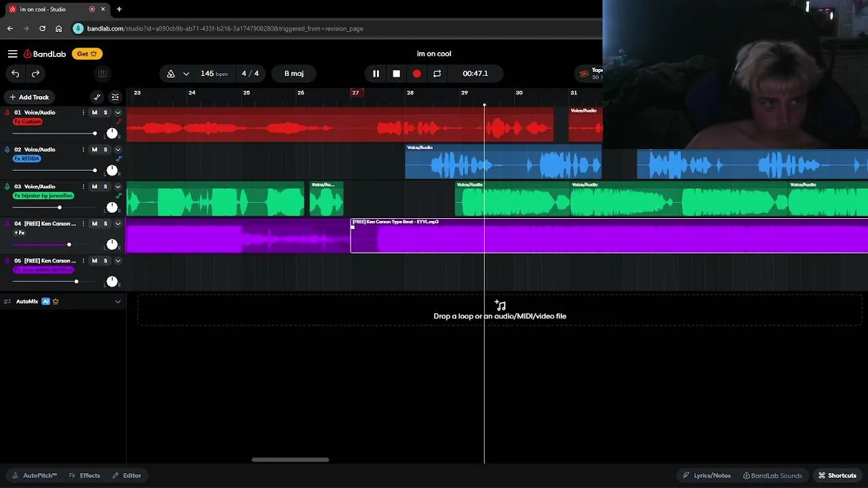Open the Fx bipolar by junoofive preset
The image size is (868, 488).
43,196
